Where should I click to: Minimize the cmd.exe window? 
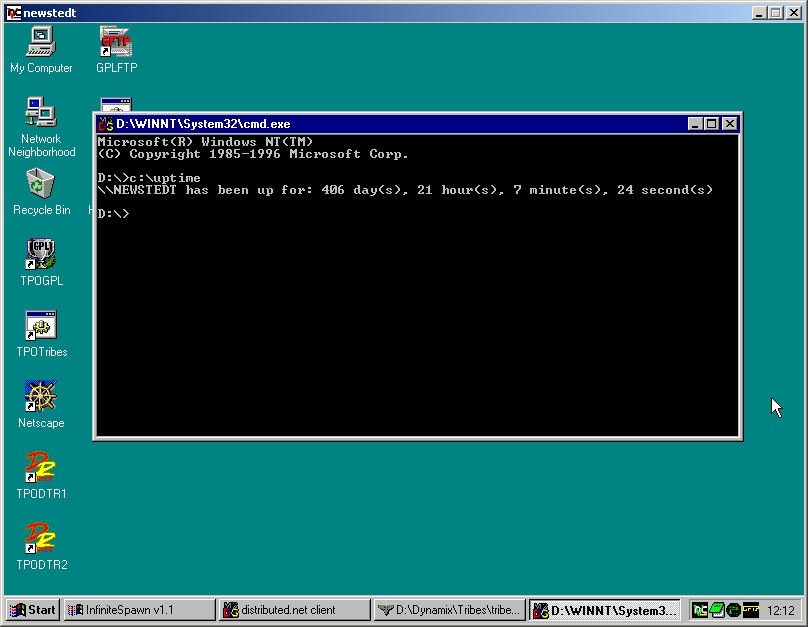tap(696, 124)
